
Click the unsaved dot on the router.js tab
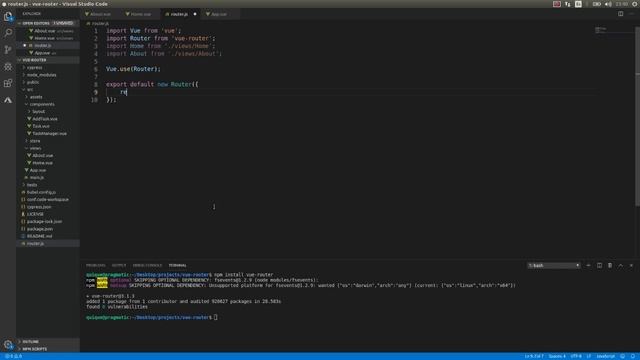click(195, 14)
